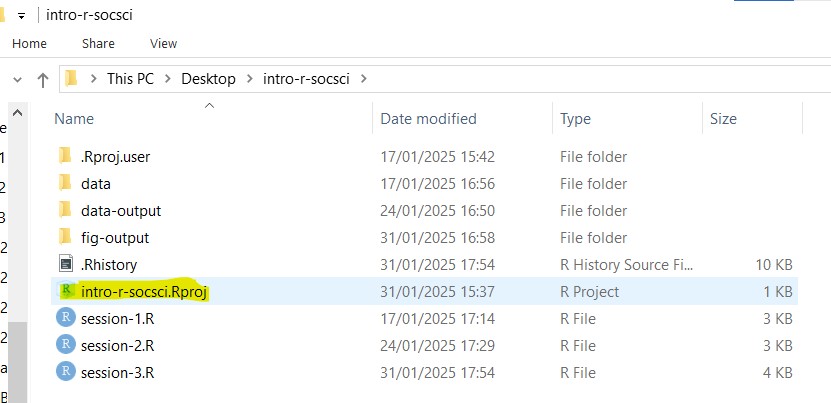Click the session-3.R file icon
The image size is (831, 403).
coord(66,372)
